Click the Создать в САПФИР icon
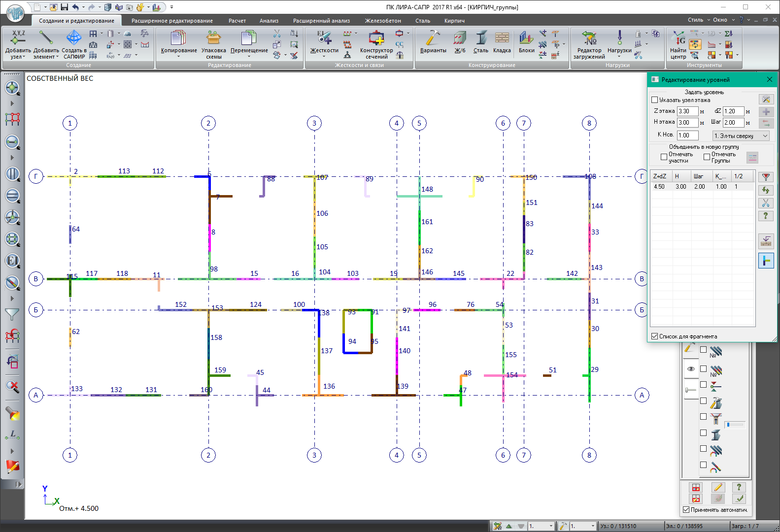780x532 pixels. pyautogui.click(x=74, y=38)
